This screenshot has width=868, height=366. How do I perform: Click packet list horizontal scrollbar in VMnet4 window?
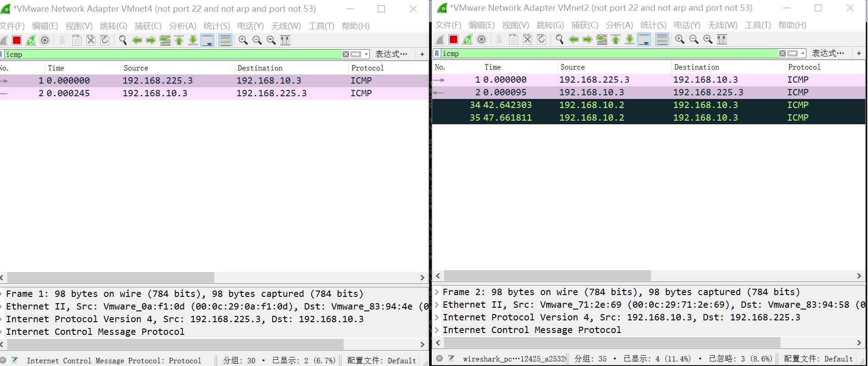coord(111,277)
